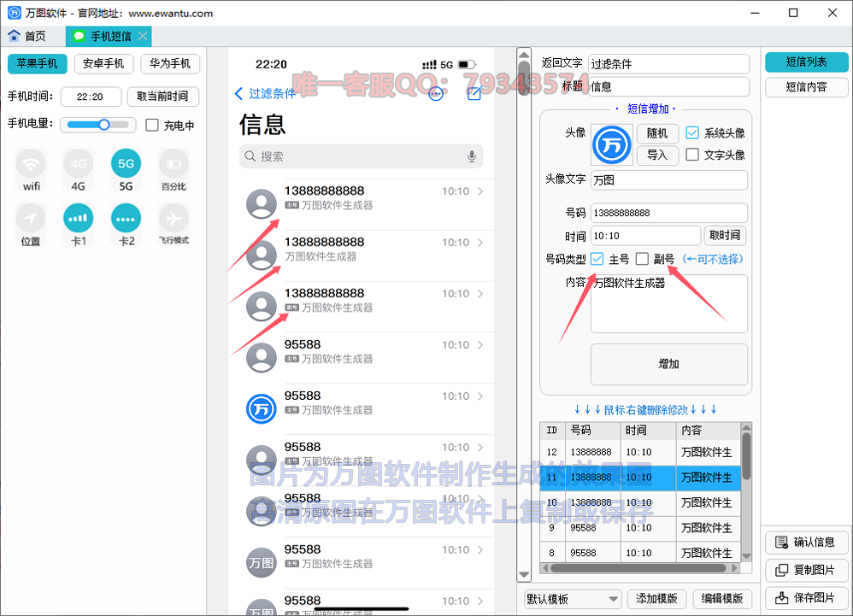Select the 5G network icon

click(x=126, y=164)
